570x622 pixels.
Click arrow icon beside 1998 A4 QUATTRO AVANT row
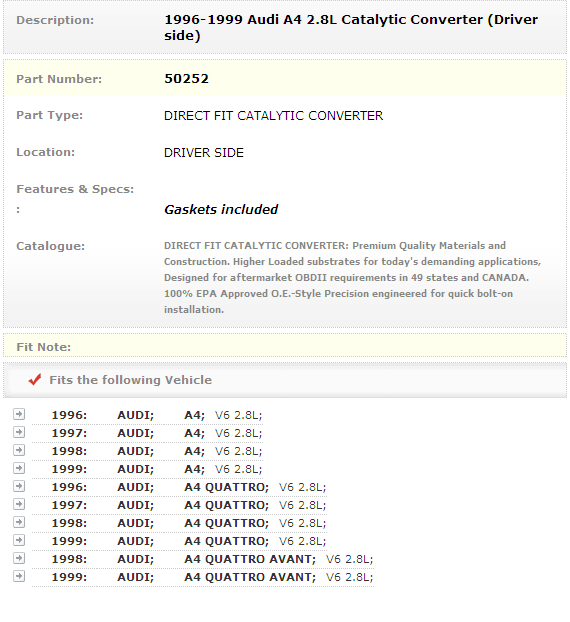coord(19,559)
